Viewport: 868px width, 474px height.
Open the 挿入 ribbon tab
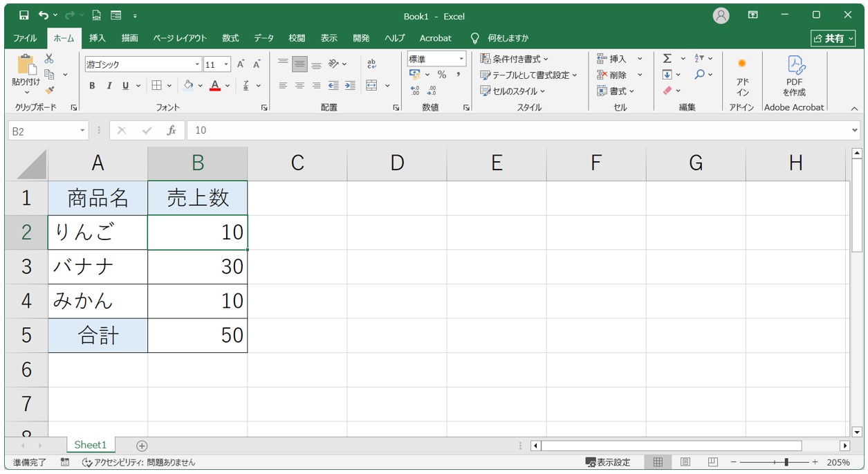[98, 38]
